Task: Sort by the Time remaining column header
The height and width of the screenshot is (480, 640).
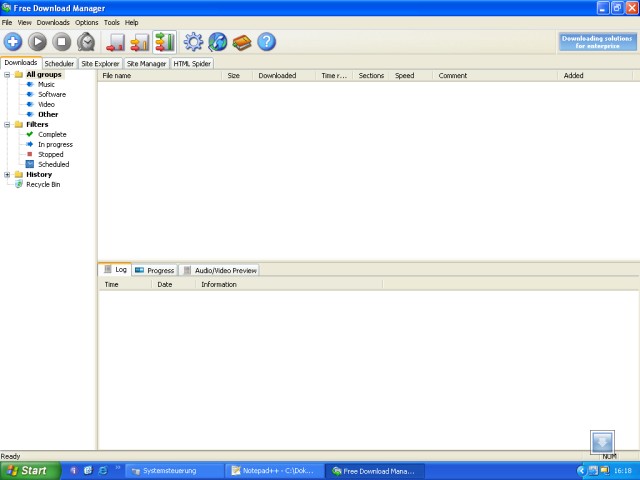Action: (x=334, y=76)
